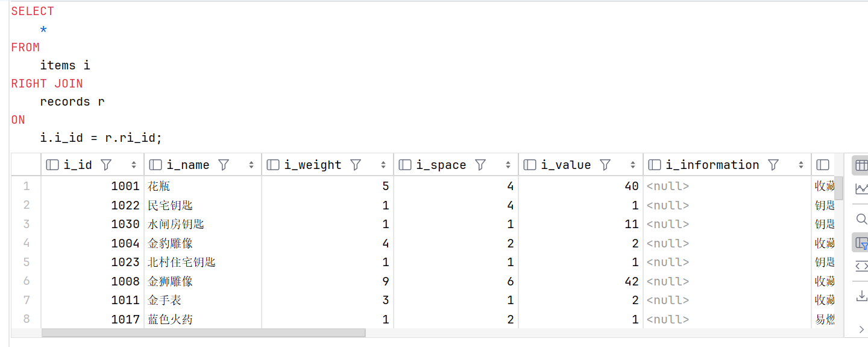Image resolution: width=868 pixels, height=347 pixels.
Task: Expand the side toolbar chevron
Action: 861,329
